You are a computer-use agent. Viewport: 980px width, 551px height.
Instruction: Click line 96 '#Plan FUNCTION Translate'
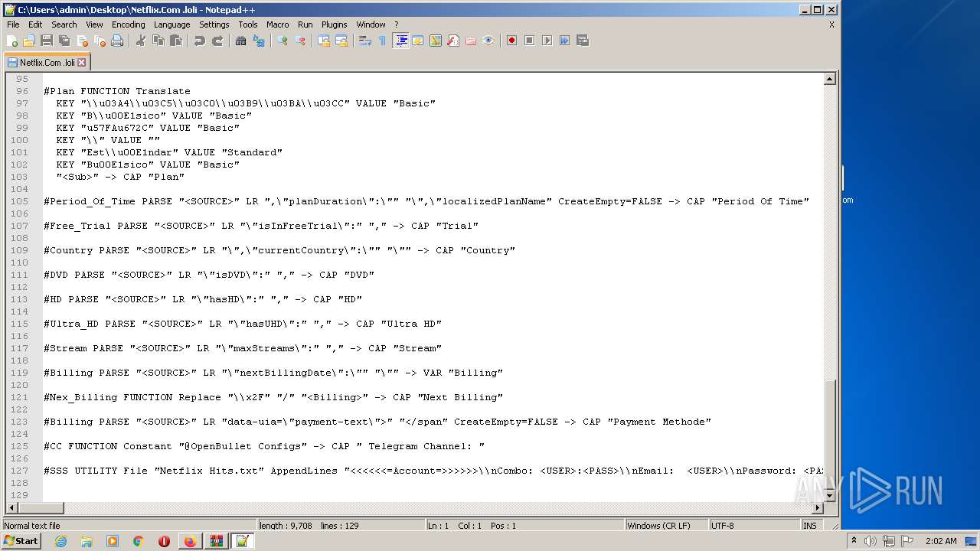117,91
